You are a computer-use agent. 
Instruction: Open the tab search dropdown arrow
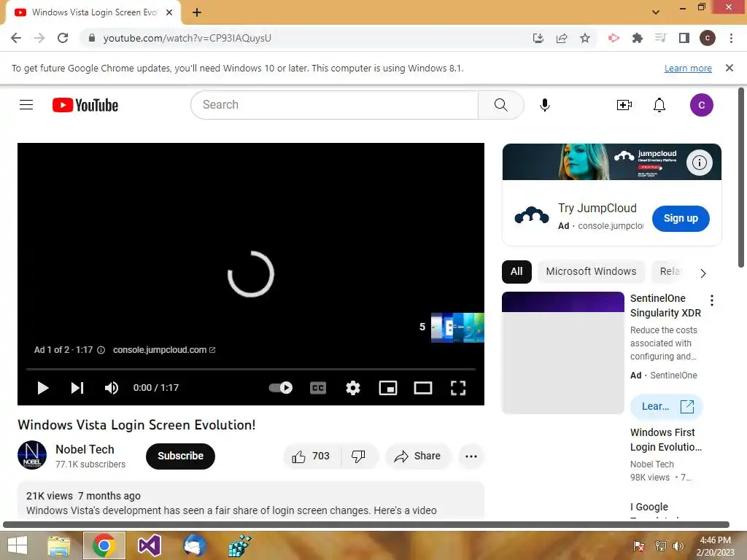tap(656, 12)
